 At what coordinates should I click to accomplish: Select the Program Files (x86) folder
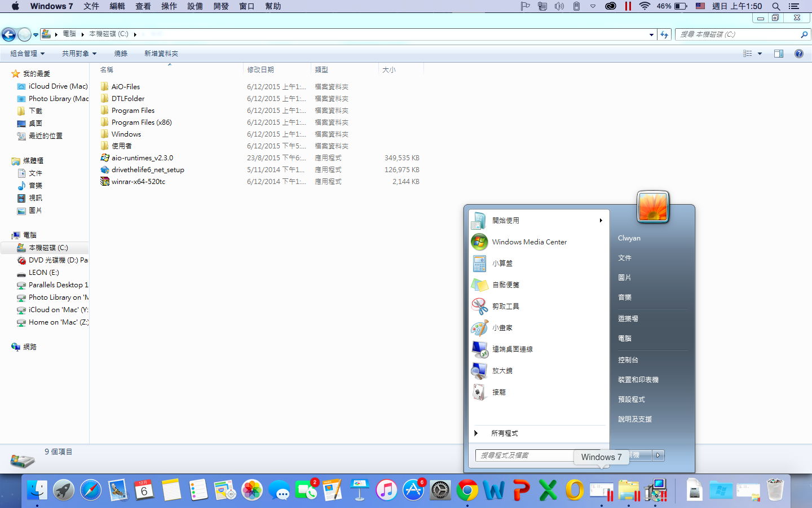pos(142,122)
